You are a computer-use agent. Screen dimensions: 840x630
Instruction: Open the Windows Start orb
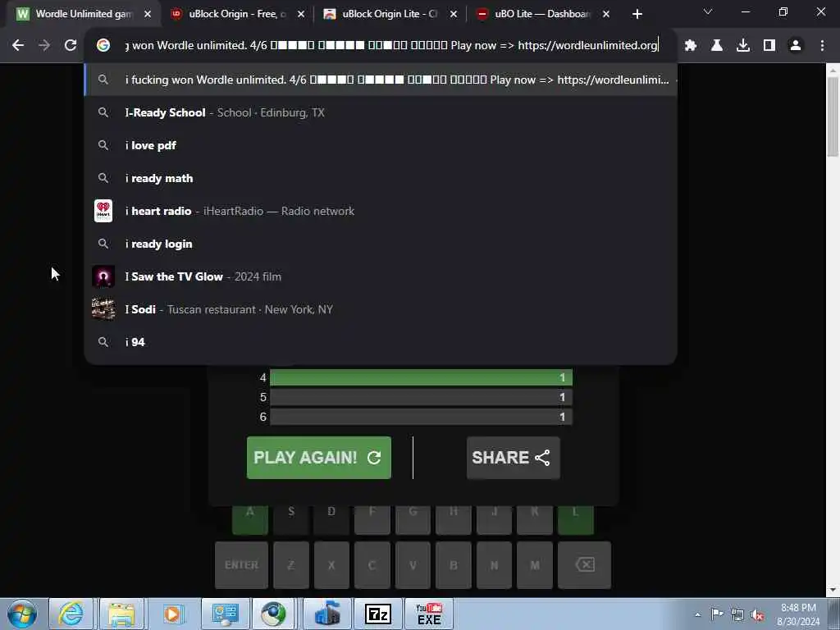click(22, 614)
